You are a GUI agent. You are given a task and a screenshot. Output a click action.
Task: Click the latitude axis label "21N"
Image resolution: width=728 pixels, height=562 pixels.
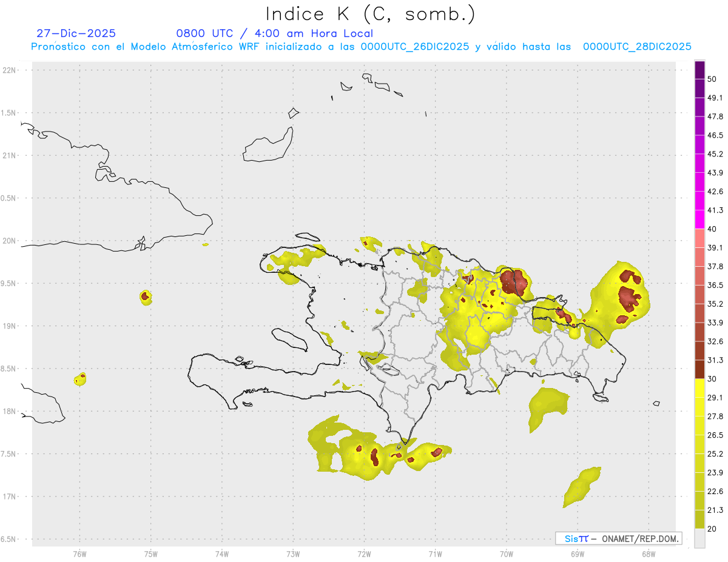click(10, 155)
